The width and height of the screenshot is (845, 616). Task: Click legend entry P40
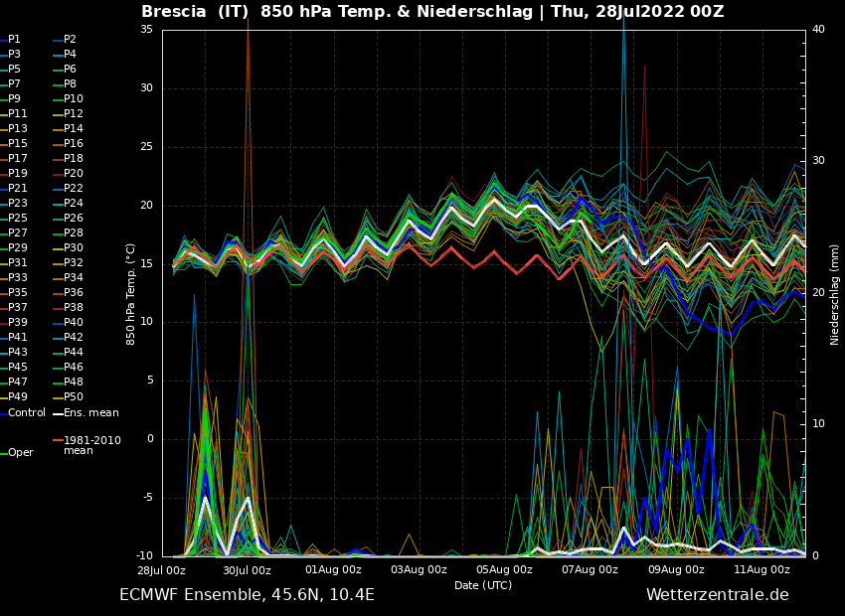[68, 323]
